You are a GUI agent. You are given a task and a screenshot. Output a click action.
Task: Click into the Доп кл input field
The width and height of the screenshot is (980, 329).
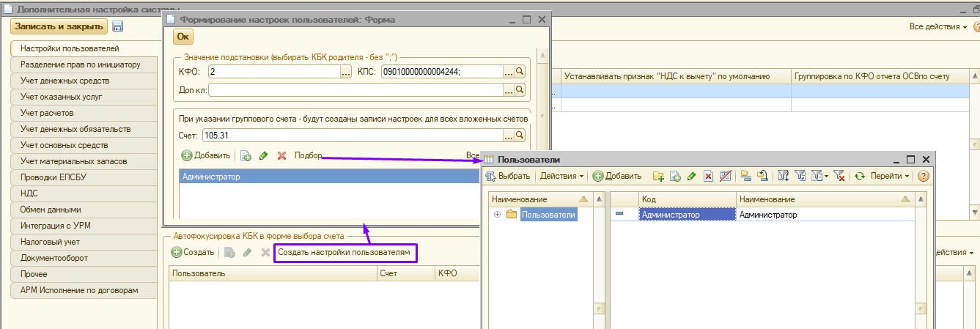pyautogui.click(x=355, y=90)
